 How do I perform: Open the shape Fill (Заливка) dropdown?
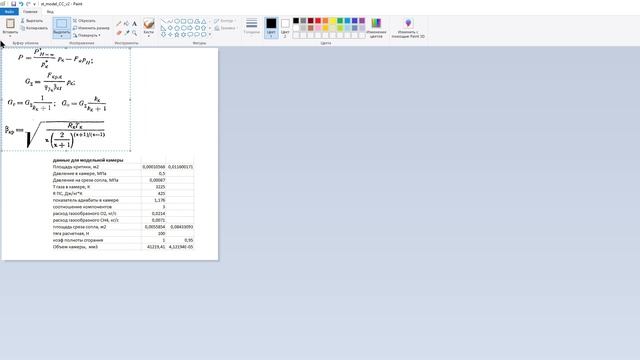click(225, 28)
